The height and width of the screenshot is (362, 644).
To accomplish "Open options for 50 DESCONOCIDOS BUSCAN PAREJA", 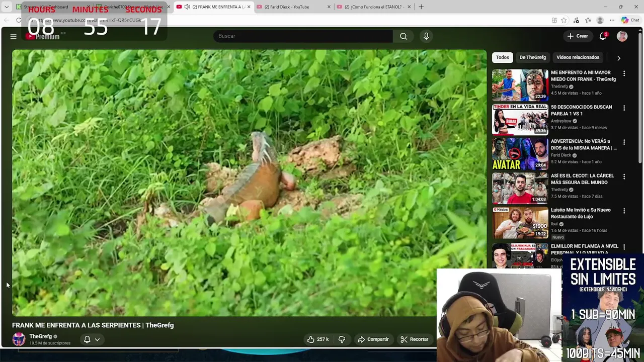I will click(x=624, y=108).
